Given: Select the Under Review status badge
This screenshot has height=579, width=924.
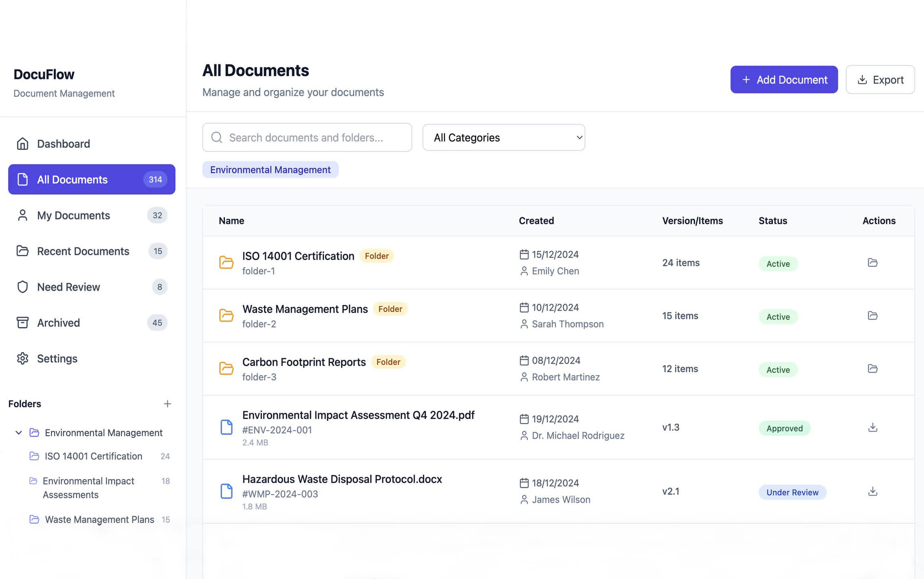Looking at the screenshot, I should coord(792,492).
